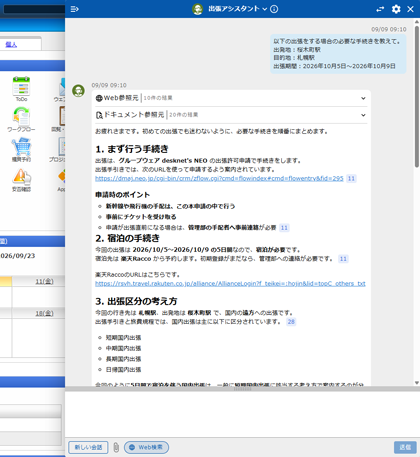
Task: Click citation 11 after the zflow URL
Action: click(x=351, y=179)
